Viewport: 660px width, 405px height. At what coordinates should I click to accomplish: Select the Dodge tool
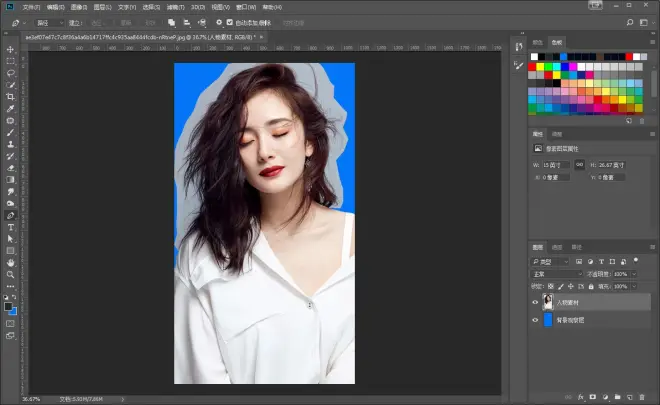point(10,203)
